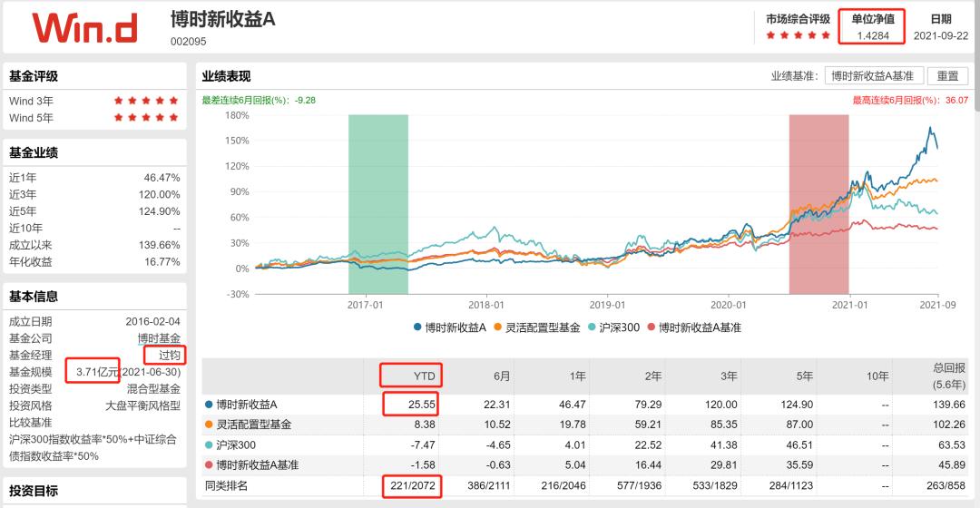
Task: Select the 10年 column header
Action: [x=877, y=376]
